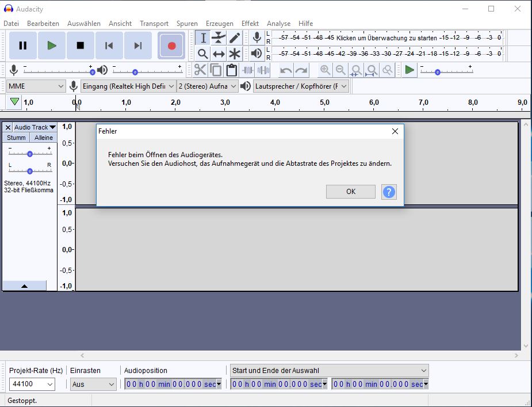
Task: Open the Ansicht menu
Action: coord(120,24)
